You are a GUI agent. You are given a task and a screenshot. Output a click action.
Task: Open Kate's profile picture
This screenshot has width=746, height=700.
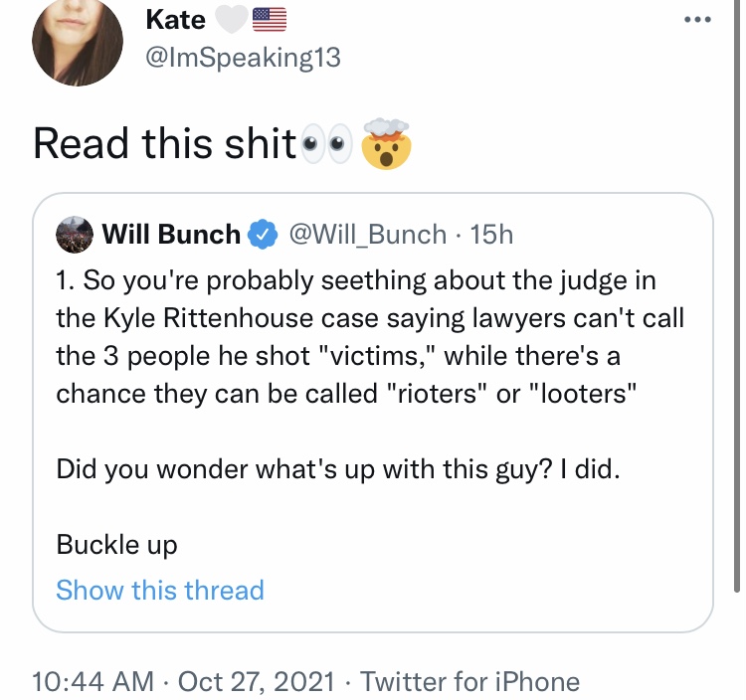78,42
